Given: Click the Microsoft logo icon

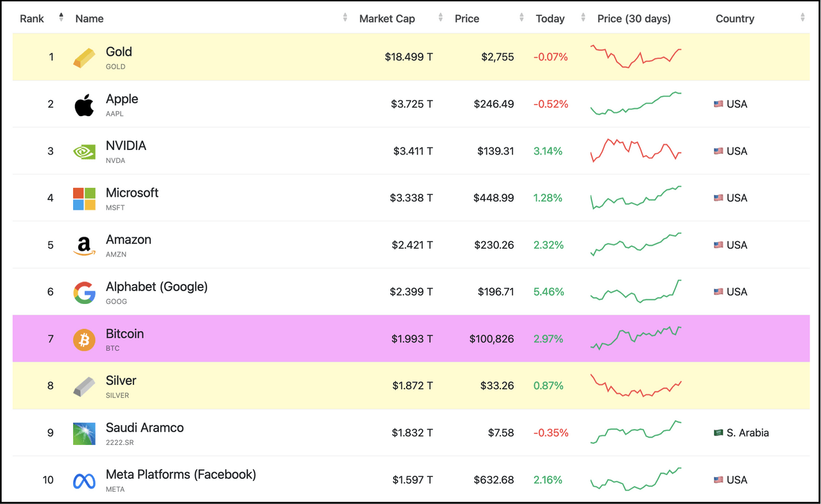Looking at the screenshot, I should coord(84,199).
